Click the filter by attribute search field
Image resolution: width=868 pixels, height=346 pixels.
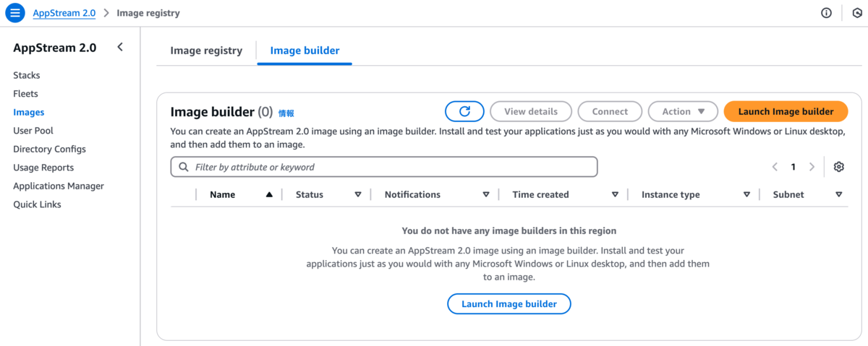[x=384, y=167]
